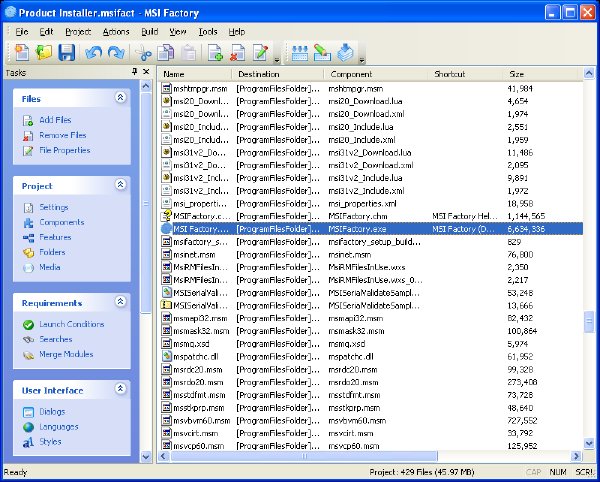Click file list horizontal scrollbar thumb
600x482 pixels.
[304, 456]
